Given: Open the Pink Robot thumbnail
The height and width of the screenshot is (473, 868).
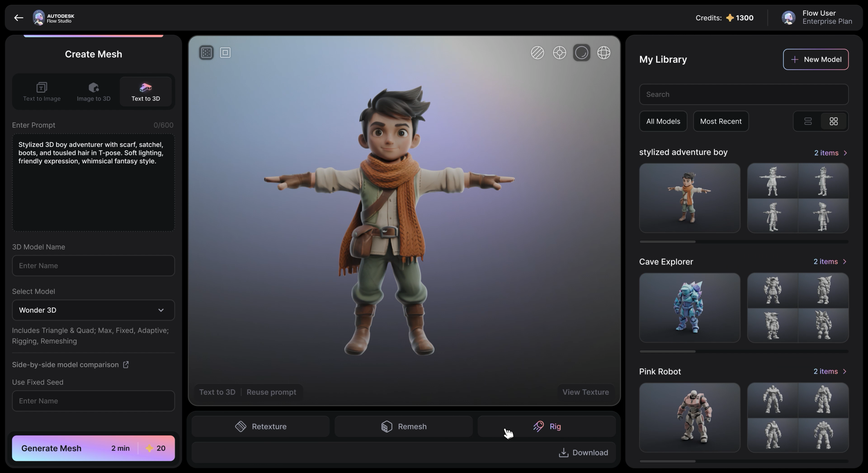Looking at the screenshot, I should 689,418.
